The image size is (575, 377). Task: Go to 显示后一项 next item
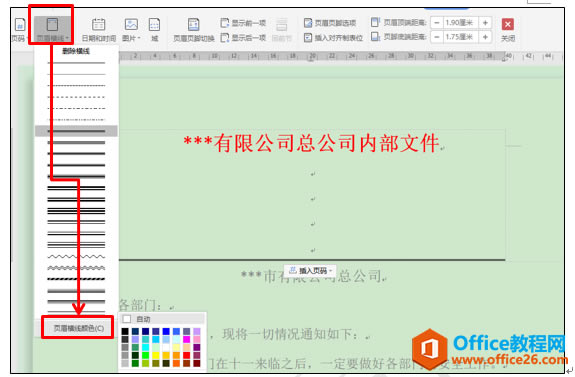click(x=243, y=37)
